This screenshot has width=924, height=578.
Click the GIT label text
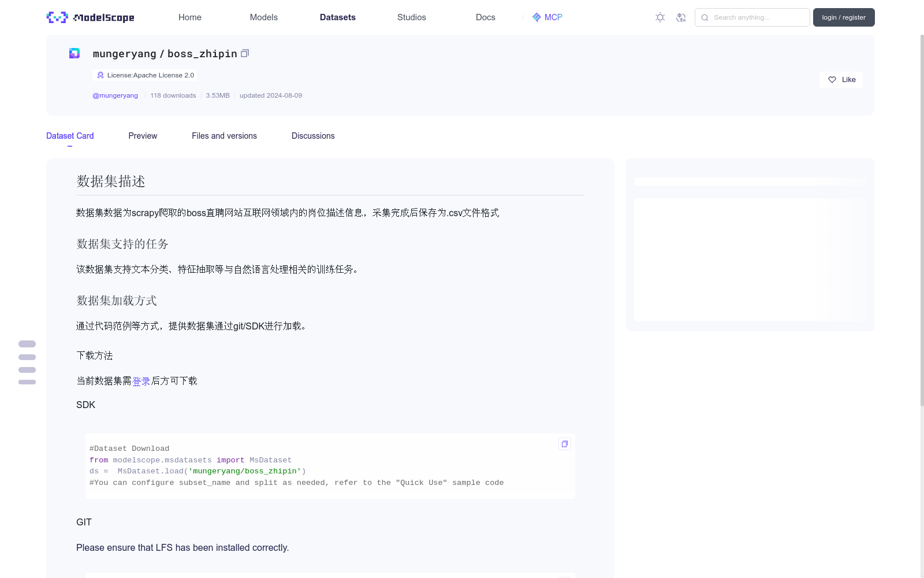[x=84, y=522]
